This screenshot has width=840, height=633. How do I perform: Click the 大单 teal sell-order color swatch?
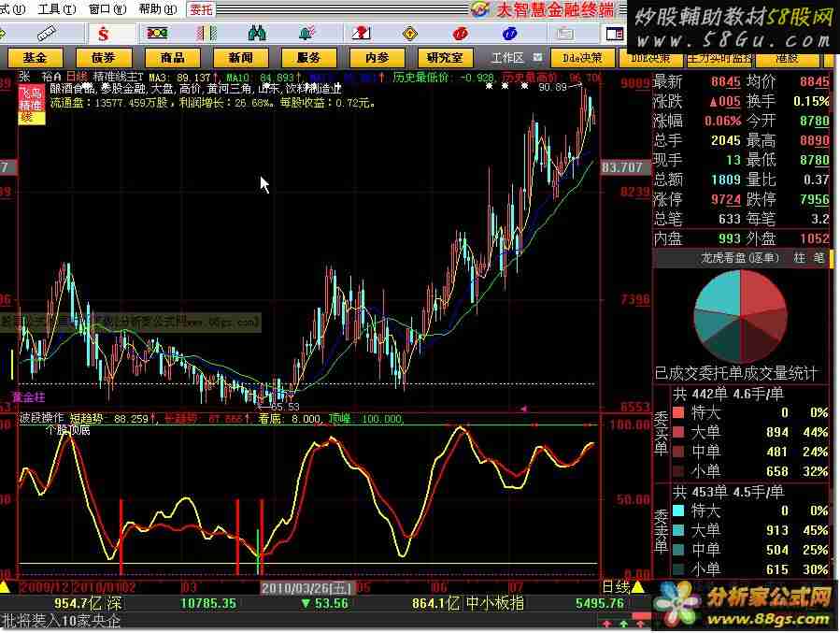pos(678,530)
